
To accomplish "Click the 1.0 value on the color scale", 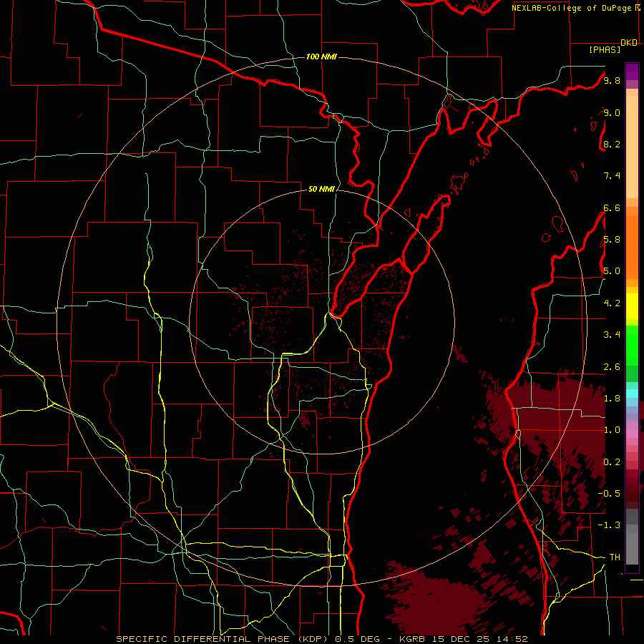I will pyautogui.click(x=612, y=430).
